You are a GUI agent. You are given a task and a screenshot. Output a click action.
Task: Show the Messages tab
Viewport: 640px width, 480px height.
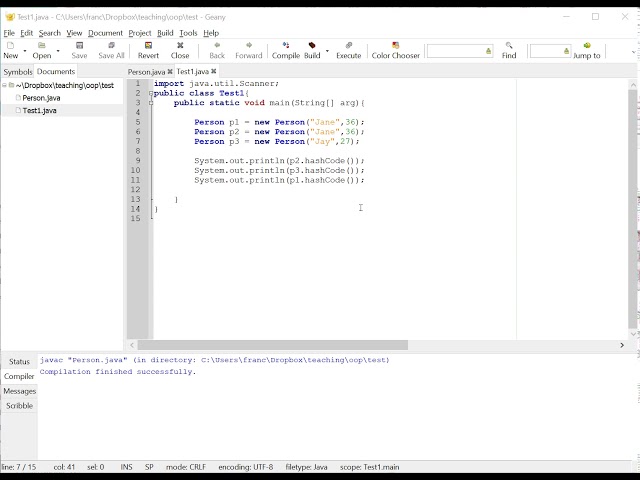coord(19,391)
